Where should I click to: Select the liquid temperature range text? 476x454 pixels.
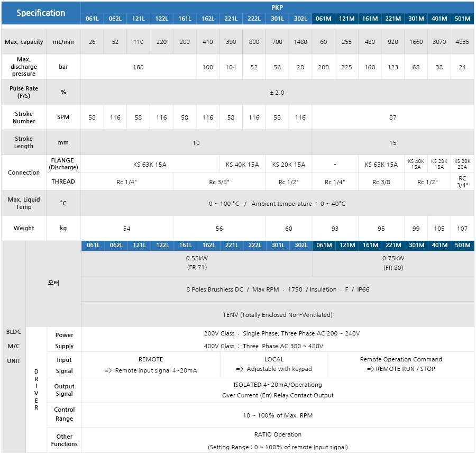click(x=277, y=204)
